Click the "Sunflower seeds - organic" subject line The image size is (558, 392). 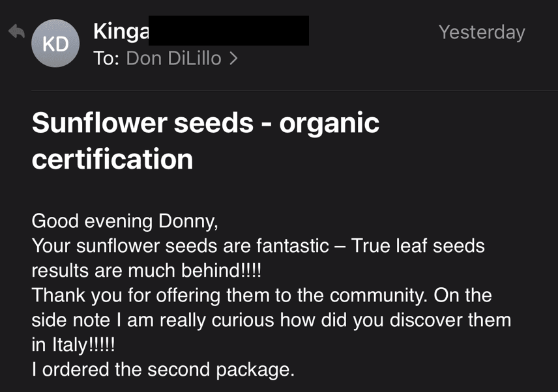click(205, 122)
